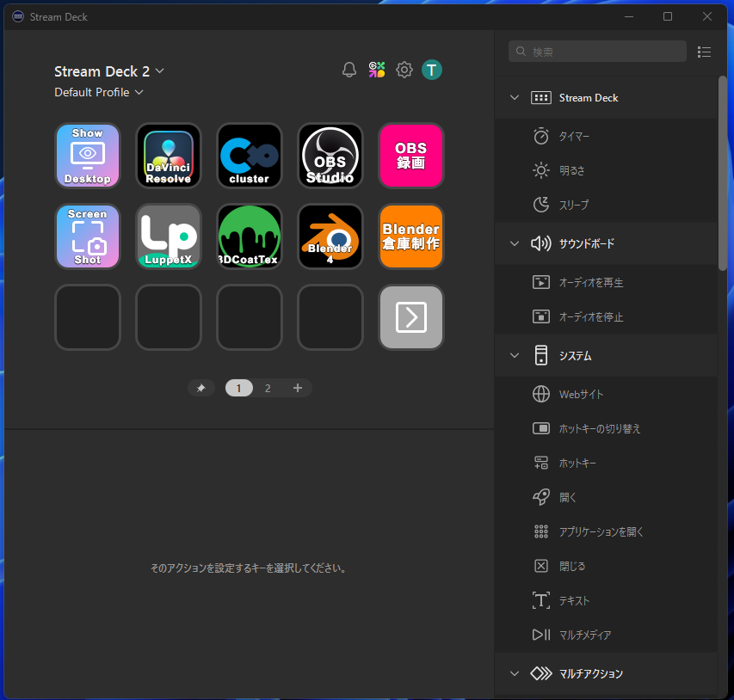Add a new page with plus button
The height and width of the screenshot is (700, 734).
[297, 388]
